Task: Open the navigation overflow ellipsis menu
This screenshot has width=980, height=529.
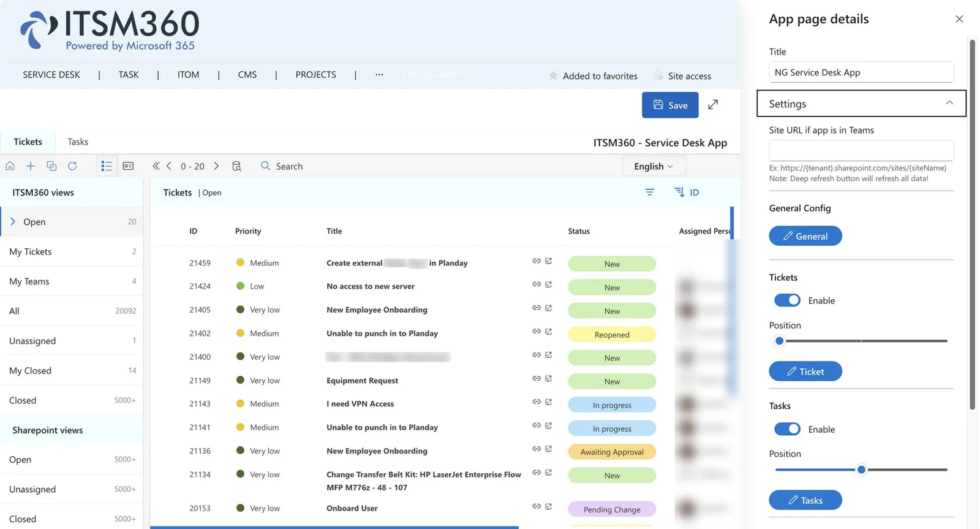Action: pos(379,75)
